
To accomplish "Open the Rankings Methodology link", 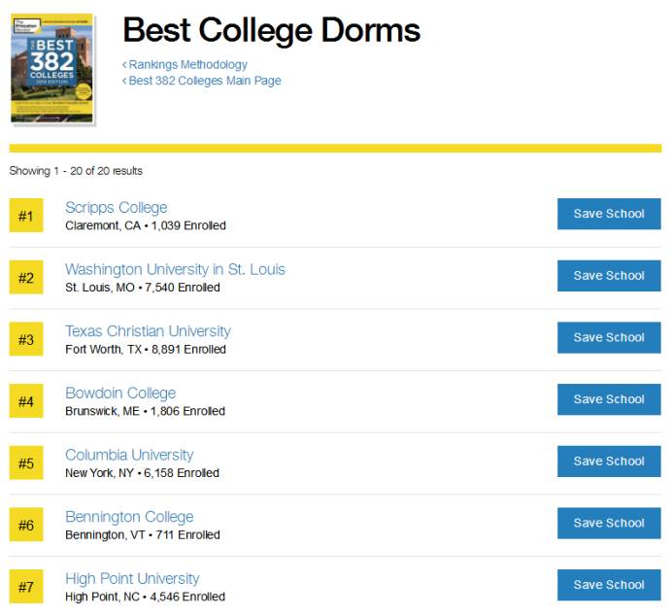I will tap(187, 65).
